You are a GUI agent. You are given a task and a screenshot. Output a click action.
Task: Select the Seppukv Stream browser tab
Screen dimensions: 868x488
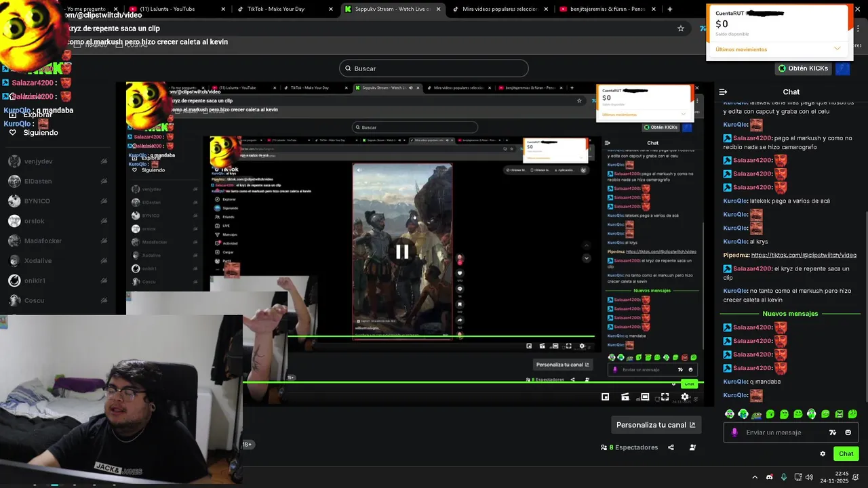[x=393, y=9]
